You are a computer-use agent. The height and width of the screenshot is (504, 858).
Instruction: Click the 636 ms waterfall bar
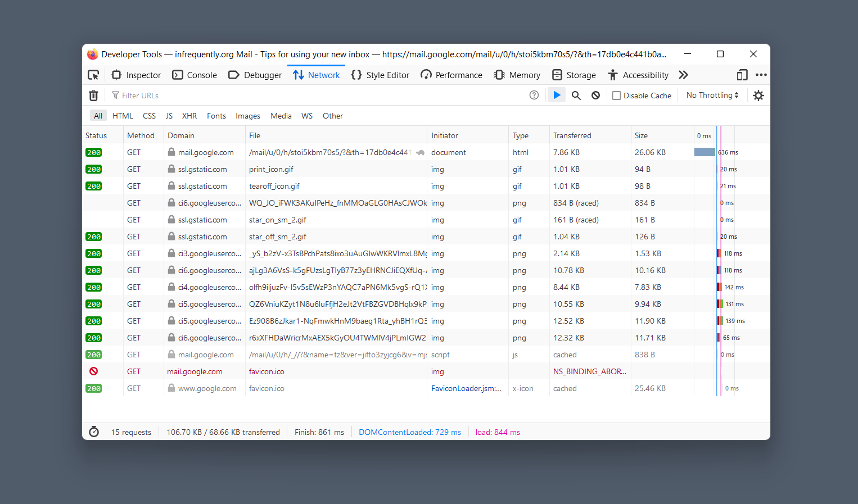pyautogui.click(x=705, y=152)
